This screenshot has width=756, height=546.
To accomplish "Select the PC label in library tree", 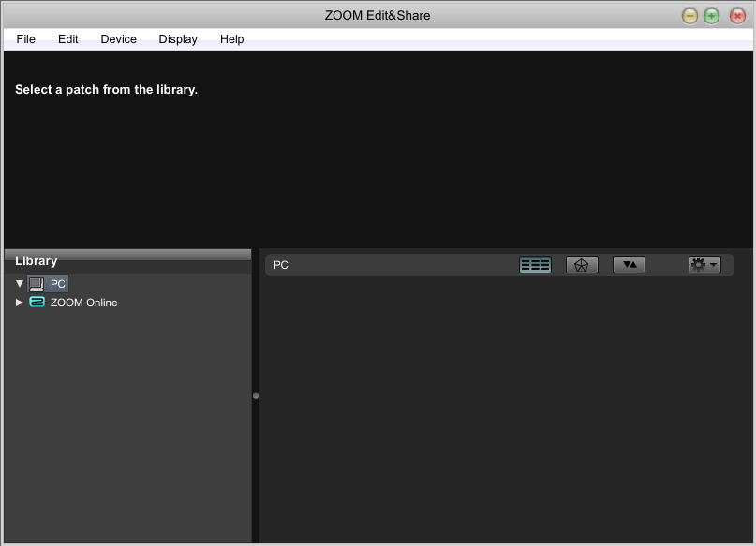I will (58, 284).
